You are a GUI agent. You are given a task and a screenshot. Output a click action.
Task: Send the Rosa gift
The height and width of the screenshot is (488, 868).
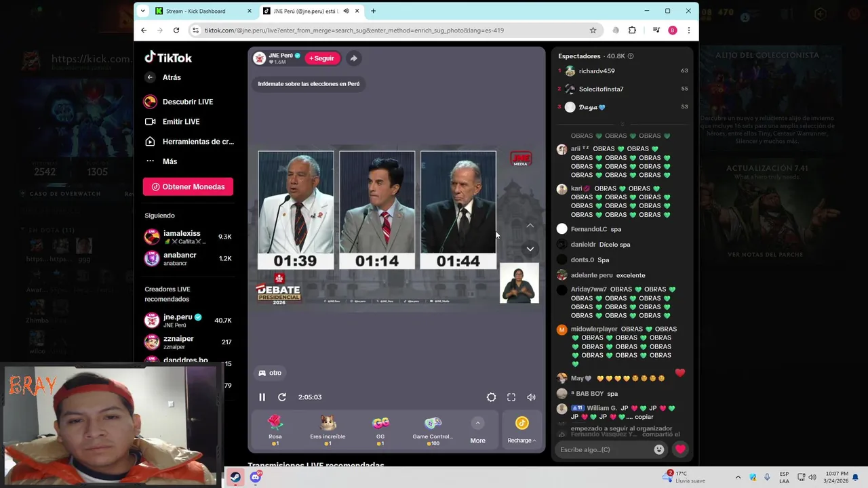[275, 430]
